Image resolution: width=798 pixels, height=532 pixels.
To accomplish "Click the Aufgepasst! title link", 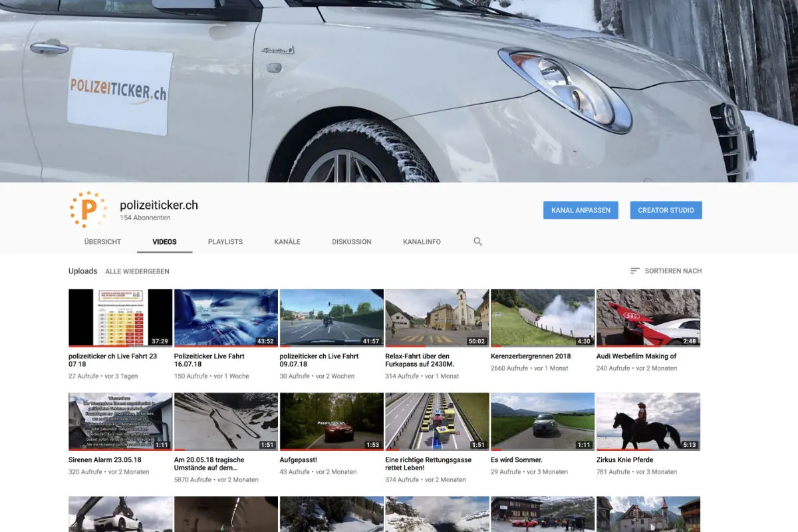I will click(x=300, y=460).
